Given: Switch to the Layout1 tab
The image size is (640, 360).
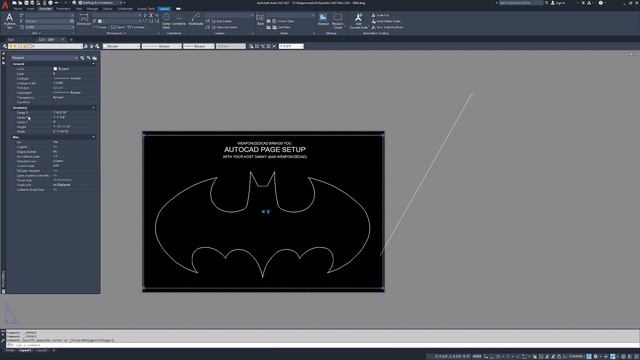Looking at the screenshot, I should pyautogui.click(x=25, y=350).
